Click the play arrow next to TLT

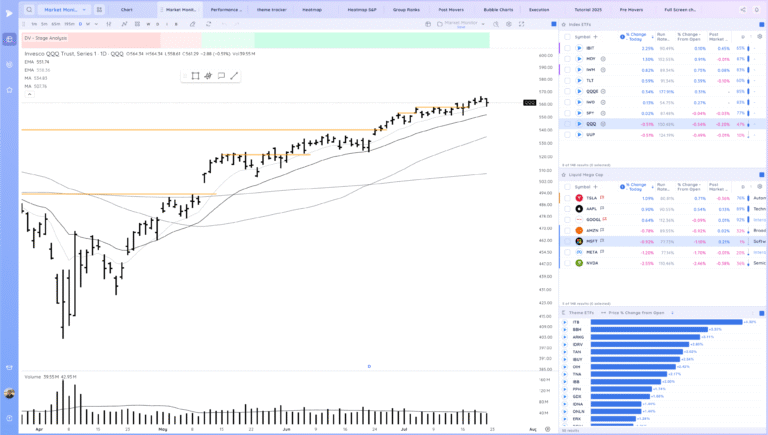pos(579,80)
